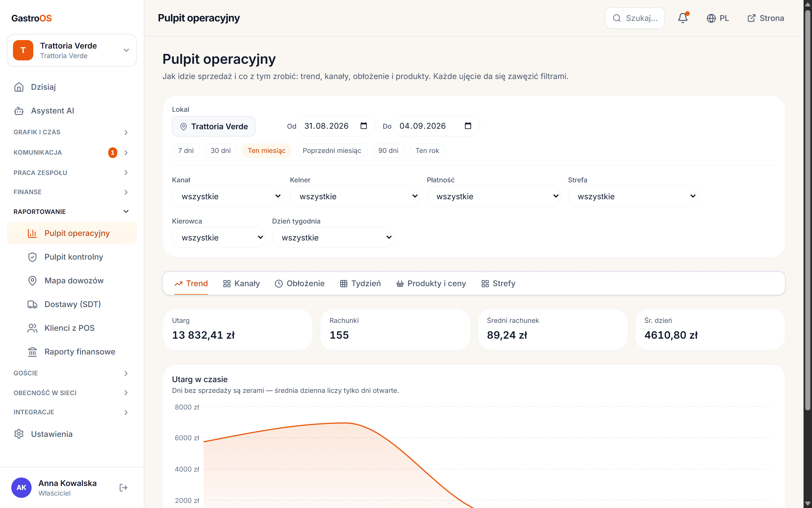Expand the Komunikacja section
Viewport: 812px width, 508px height.
tap(72, 152)
